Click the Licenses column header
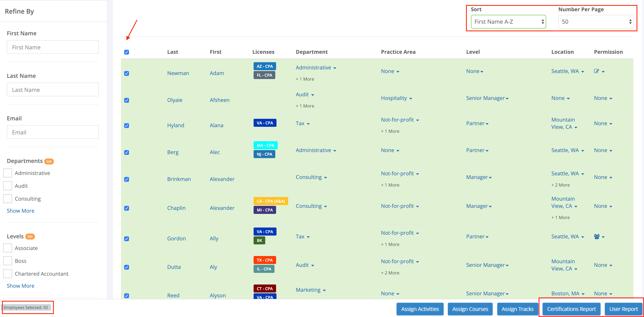The height and width of the screenshot is (317, 644). tap(263, 52)
